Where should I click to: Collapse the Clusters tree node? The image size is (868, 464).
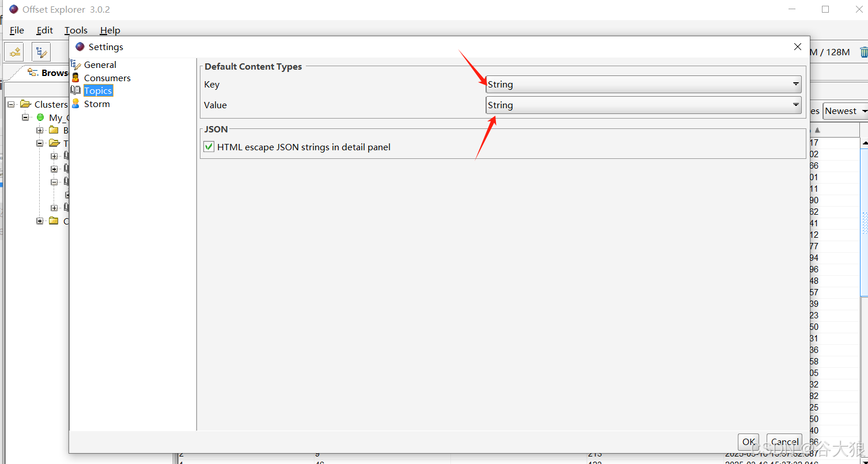point(11,104)
